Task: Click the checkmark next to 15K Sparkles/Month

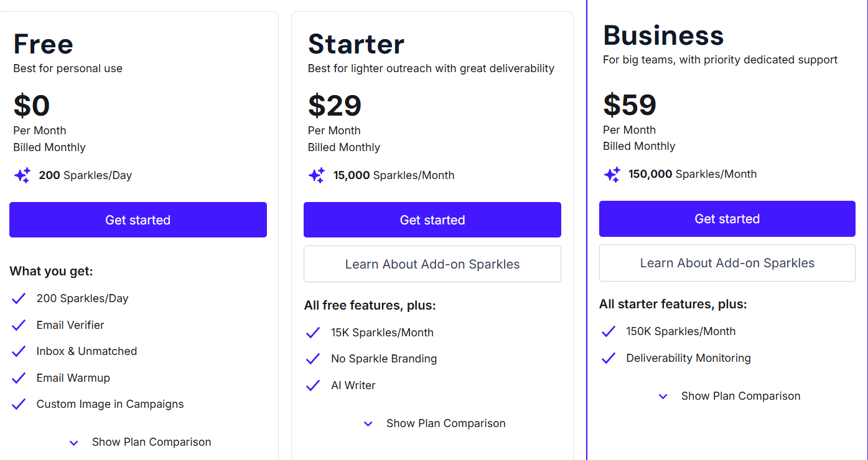Action: pos(313,331)
